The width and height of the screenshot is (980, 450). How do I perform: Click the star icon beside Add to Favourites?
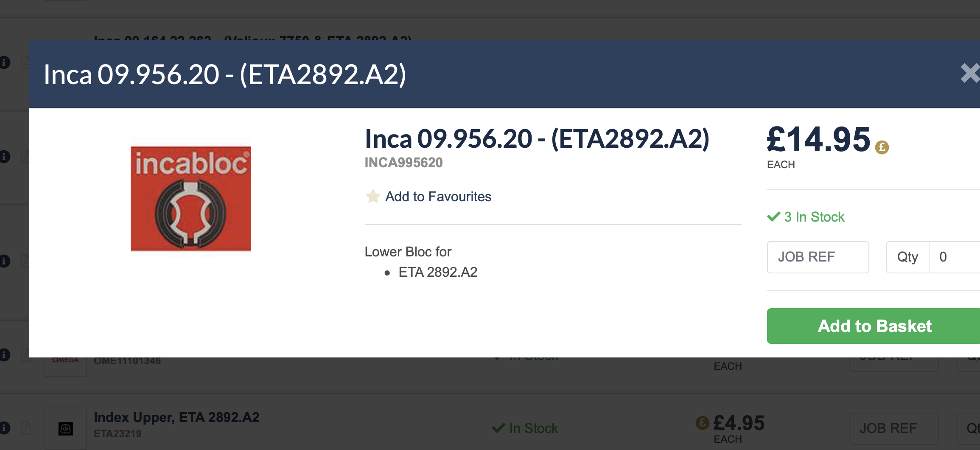(373, 197)
